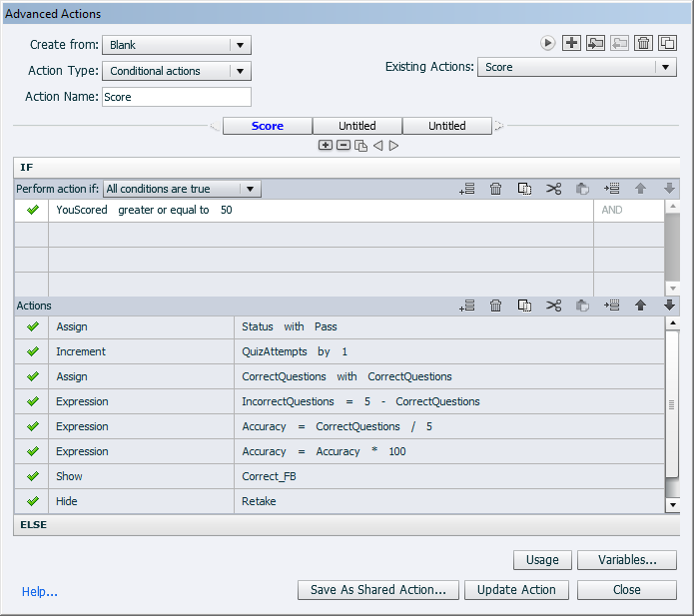Image resolution: width=694 pixels, height=616 pixels.
Task: Delete the current action using top trash icon
Action: (643, 43)
